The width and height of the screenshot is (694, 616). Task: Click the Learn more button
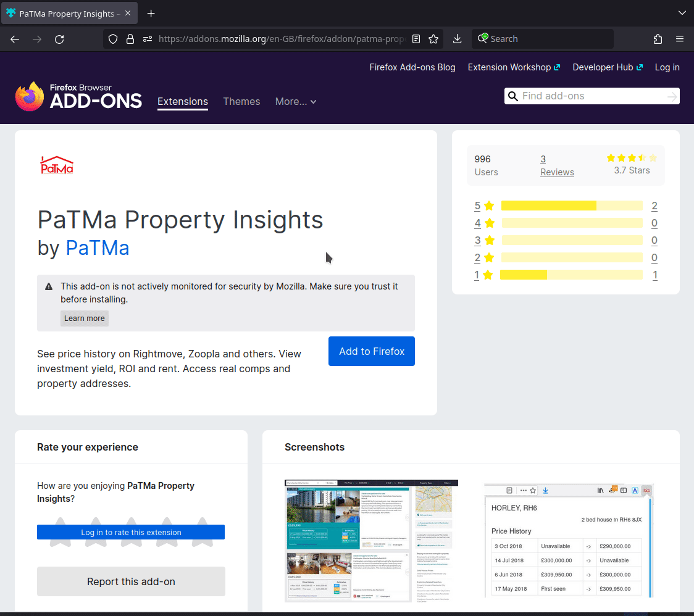pyautogui.click(x=85, y=318)
